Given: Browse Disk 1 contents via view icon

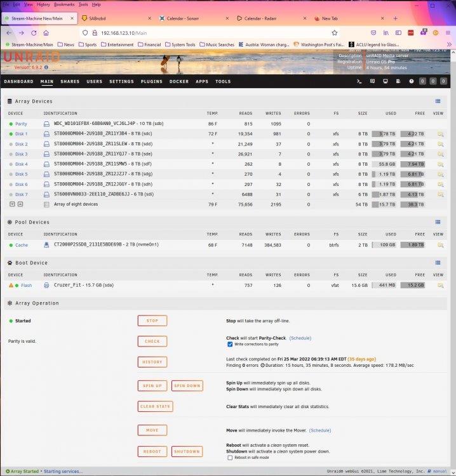Looking at the screenshot, I should coord(441,134).
